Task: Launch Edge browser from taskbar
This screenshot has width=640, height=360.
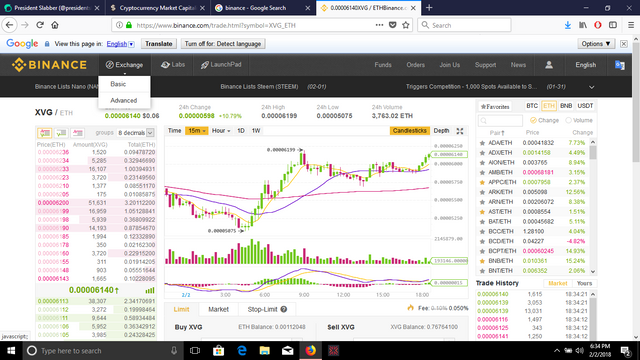Action: point(242,351)
